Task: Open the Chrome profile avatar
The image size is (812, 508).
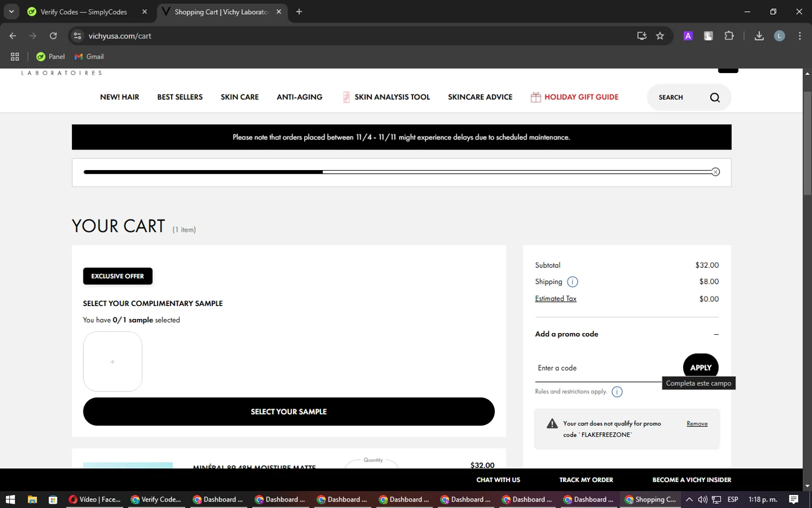Action: point(780,36)
